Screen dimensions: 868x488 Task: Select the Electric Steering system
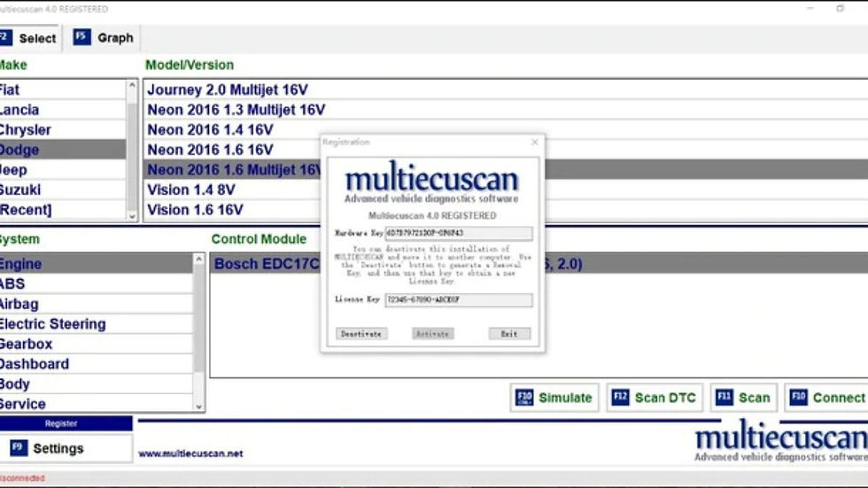pos(97,323)
